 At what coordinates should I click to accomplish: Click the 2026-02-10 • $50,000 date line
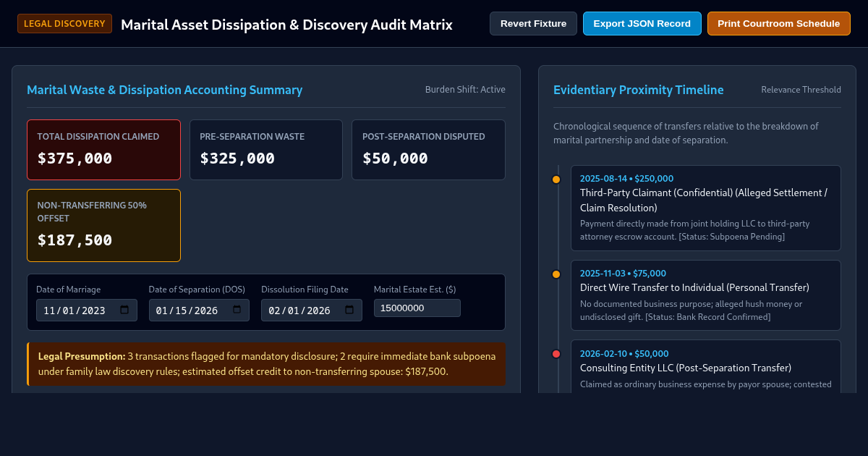tap(624, 353)
